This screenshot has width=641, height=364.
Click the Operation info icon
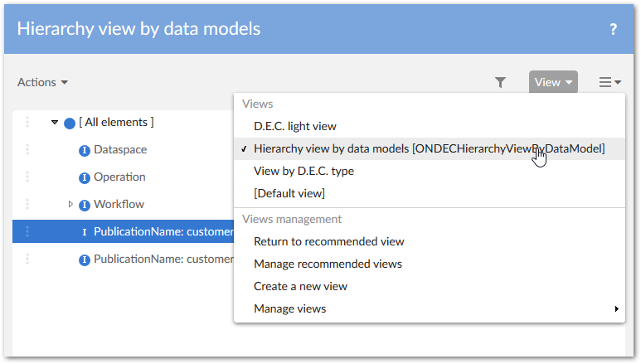pos(84,177)
